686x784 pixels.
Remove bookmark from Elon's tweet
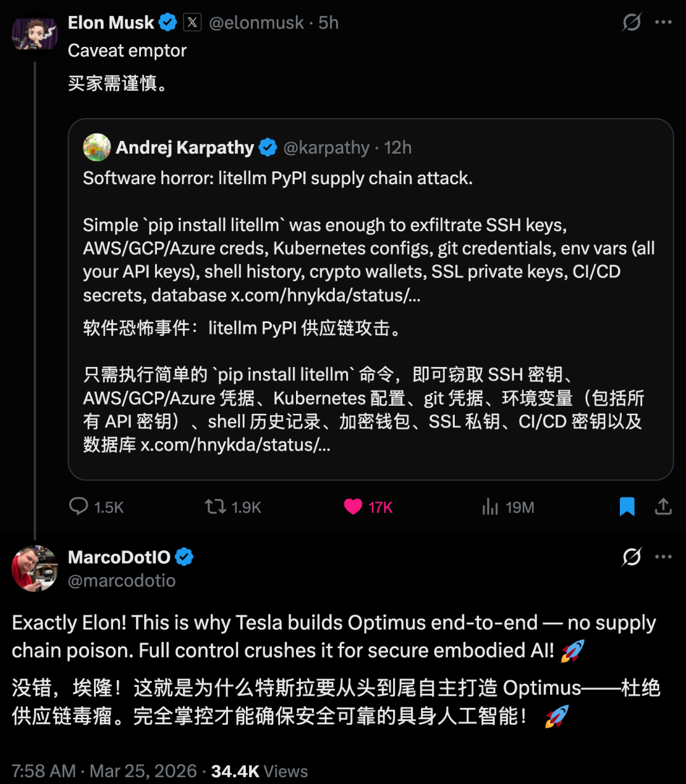coord(627,507)
